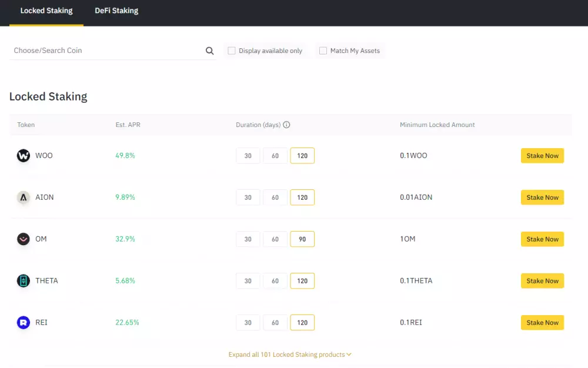Click the search magnifier icon
The height and width of the screenshot is (368, 588).
[x=209, y=51]
